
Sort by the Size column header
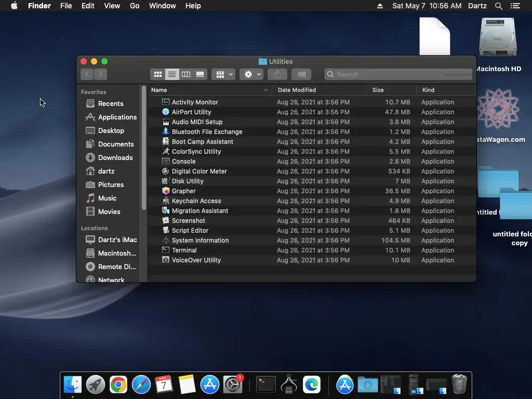tap(391, 90)
